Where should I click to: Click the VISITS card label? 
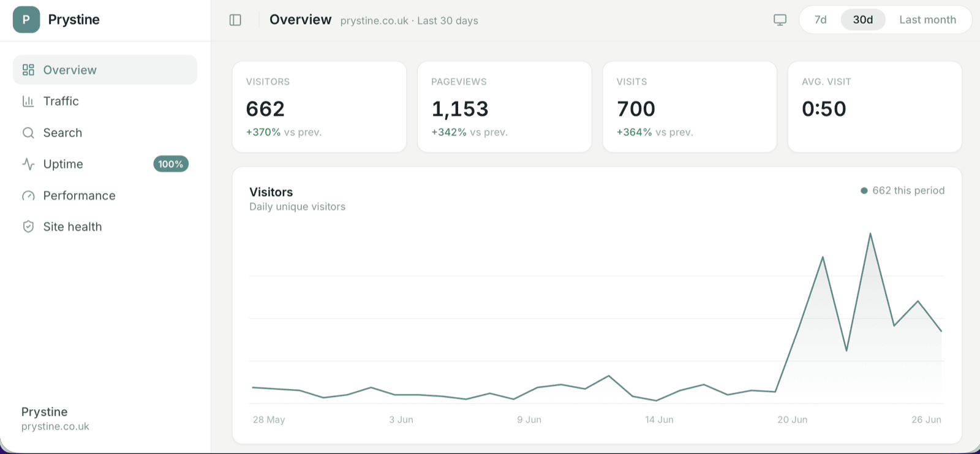(631, 81)
